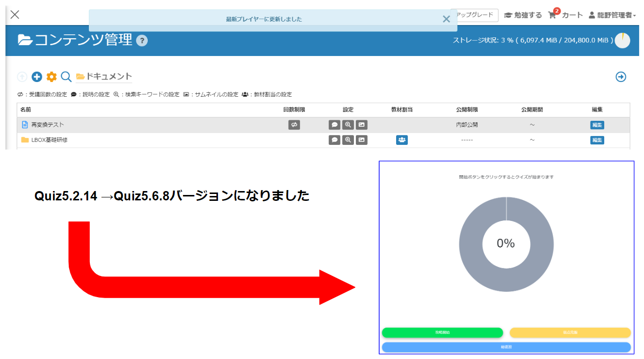The width and height of the screenshot is (644, 359).
Task: Click the blue plus add-content icon
Action: click(x=37, y=77)
